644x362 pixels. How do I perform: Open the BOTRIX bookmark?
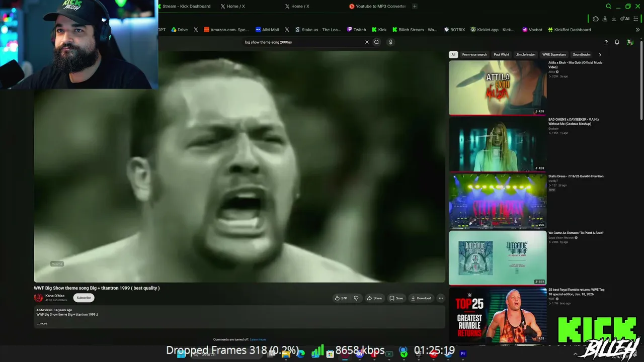click(454, 30)
